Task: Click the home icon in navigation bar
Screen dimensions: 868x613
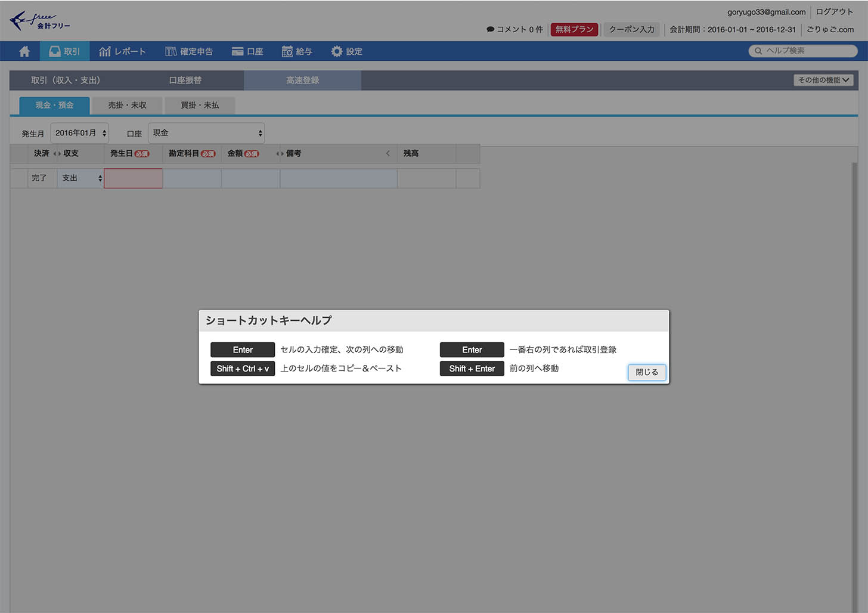Action: (x=24, y=51)
